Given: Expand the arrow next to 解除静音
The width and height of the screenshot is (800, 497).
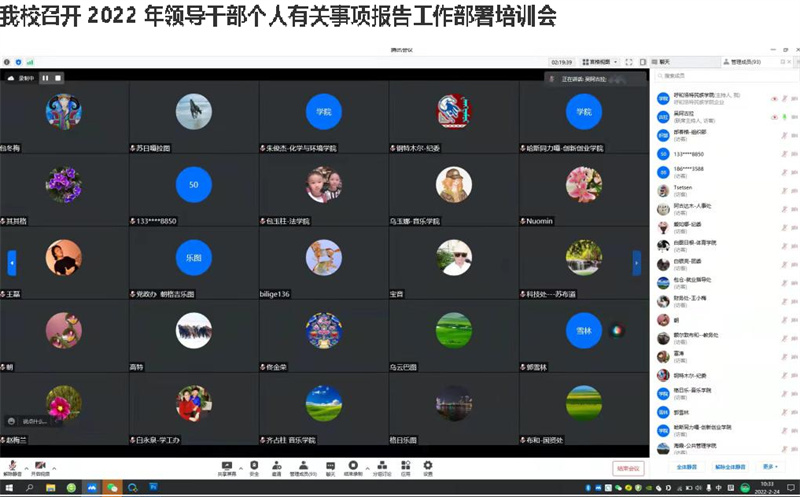Looking at the screenshot, I should [x=25, y=467].
